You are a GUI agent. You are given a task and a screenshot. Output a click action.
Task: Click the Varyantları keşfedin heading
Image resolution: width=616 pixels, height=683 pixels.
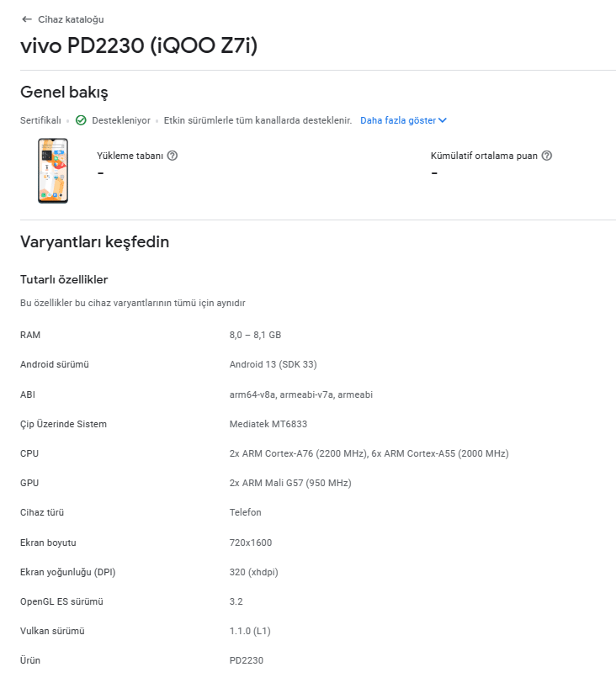(x=94, y=241)
